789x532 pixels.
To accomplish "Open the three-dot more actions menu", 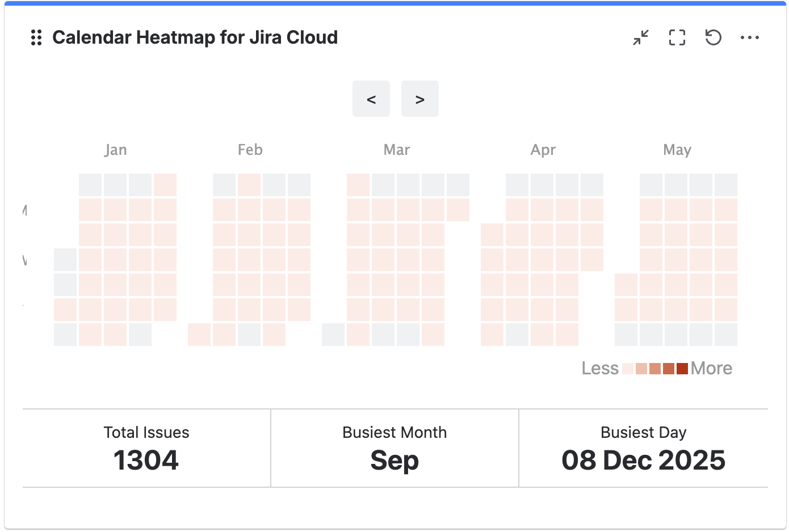I will [749, 37].
